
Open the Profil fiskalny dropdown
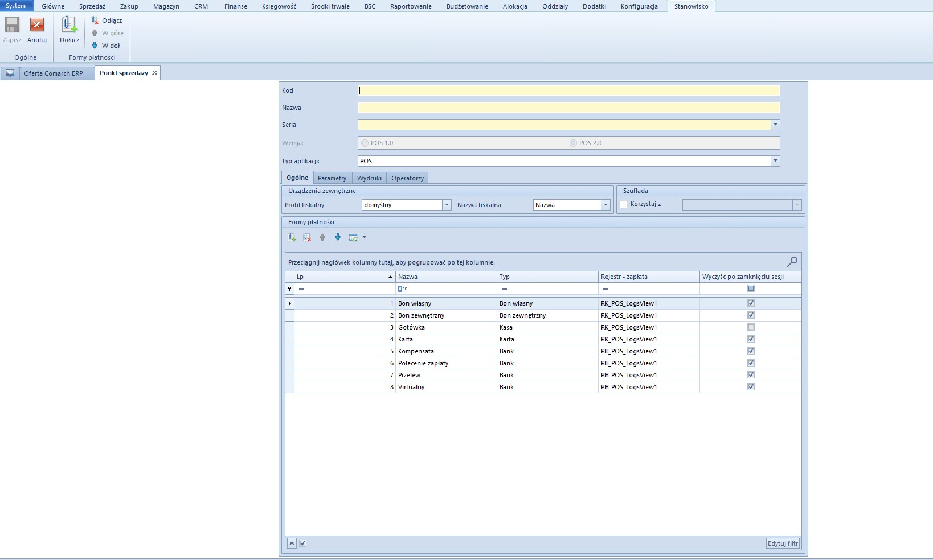[x=447, y=205]
